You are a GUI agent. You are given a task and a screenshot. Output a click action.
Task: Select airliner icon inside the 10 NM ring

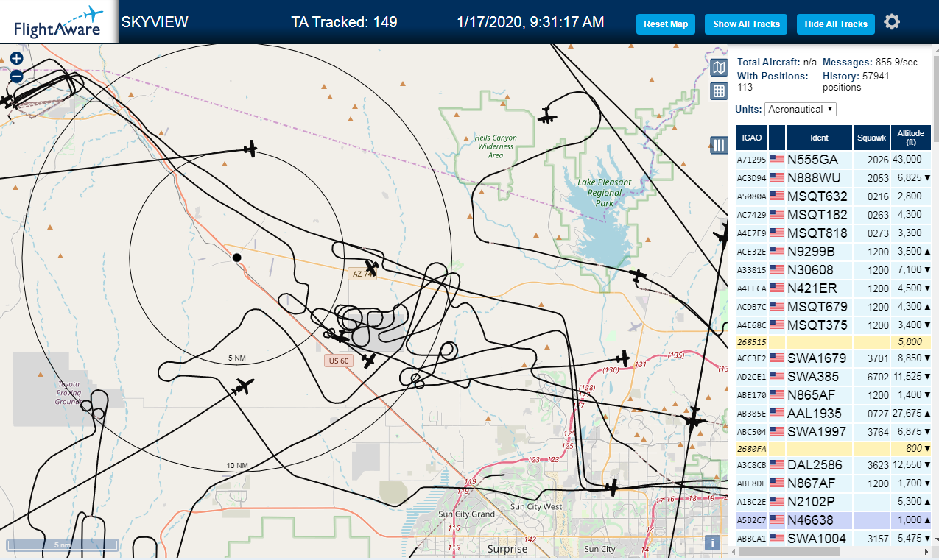coord(242,387)
